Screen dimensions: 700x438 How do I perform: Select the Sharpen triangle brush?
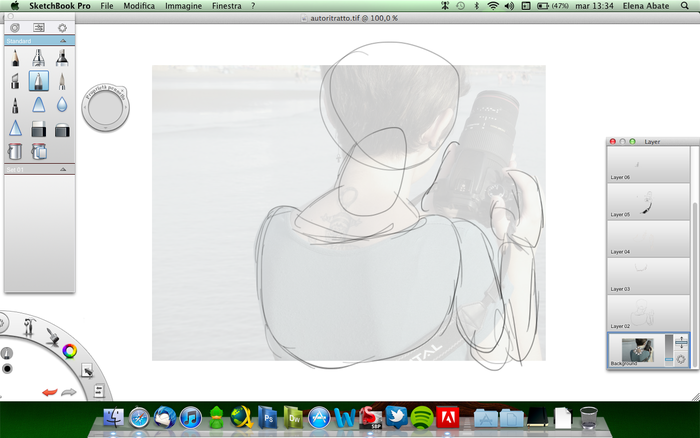point(15,128)
